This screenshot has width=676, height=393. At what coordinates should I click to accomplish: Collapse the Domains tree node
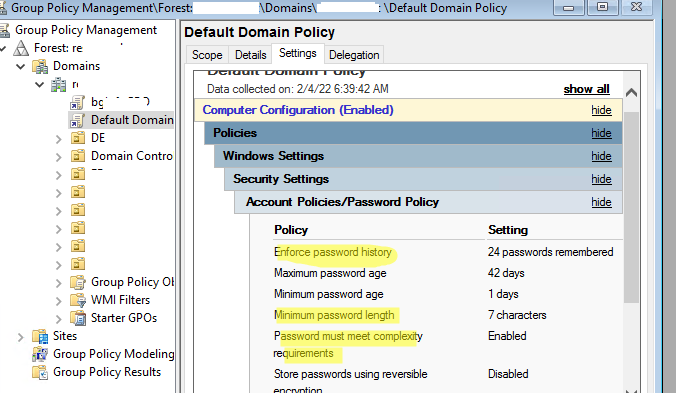(x=21, y=66)
